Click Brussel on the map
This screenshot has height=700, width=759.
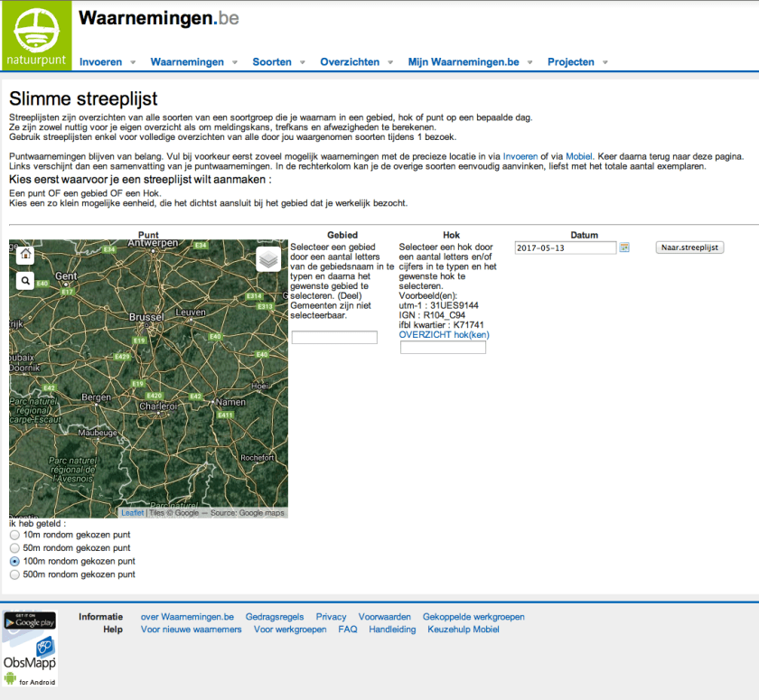[x=146, y=317]
